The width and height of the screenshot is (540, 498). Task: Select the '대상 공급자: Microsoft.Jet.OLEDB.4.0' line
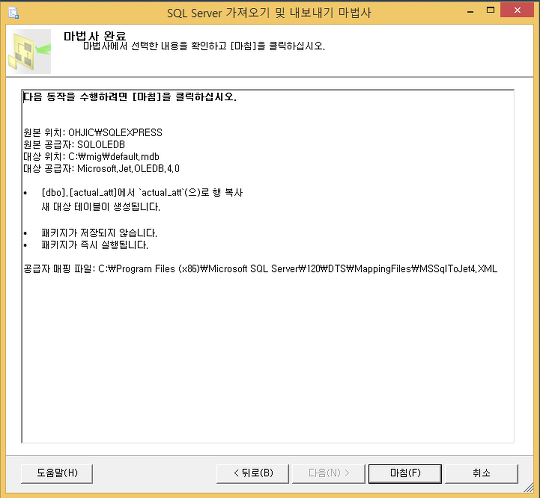pos(101,169)
